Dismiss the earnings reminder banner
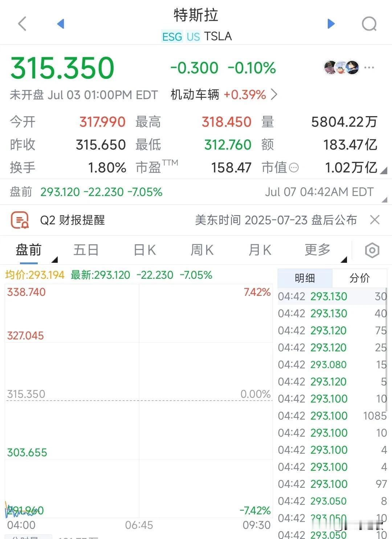This screenshot has height=539, width=392. (x=375, y=220)
